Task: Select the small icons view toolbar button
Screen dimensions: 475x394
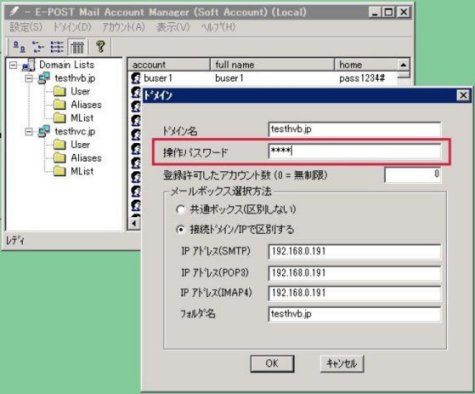Action: click(x=38, y=47)
